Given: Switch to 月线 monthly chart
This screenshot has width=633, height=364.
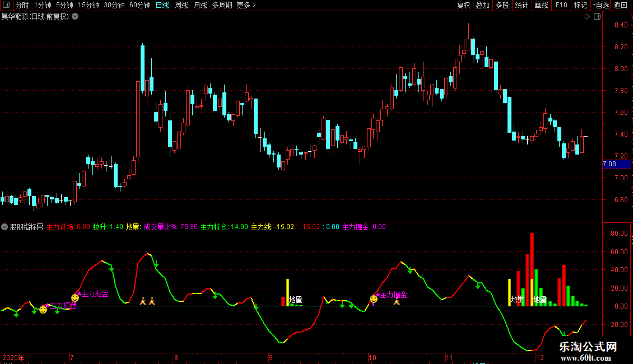Looking at the screenshot, I should point(200,5).
